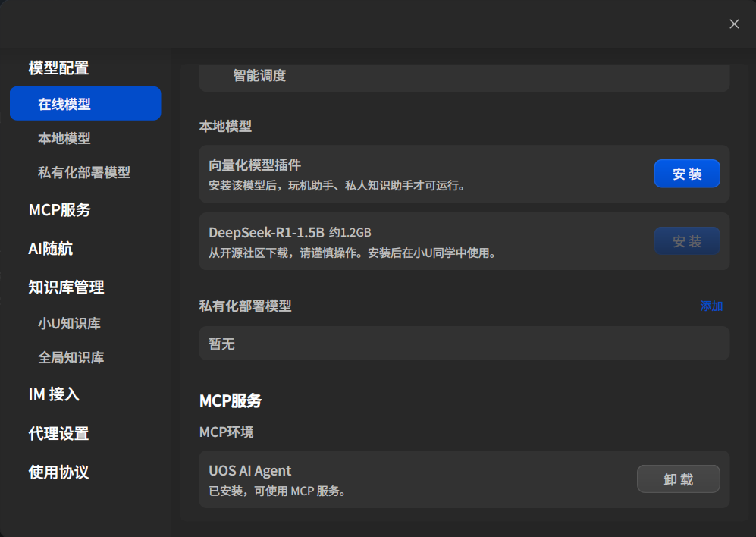This screenshot has width=756, height=537.
Task: Open 小U知识库 sidebar entry
Action: tap(70, 323)
